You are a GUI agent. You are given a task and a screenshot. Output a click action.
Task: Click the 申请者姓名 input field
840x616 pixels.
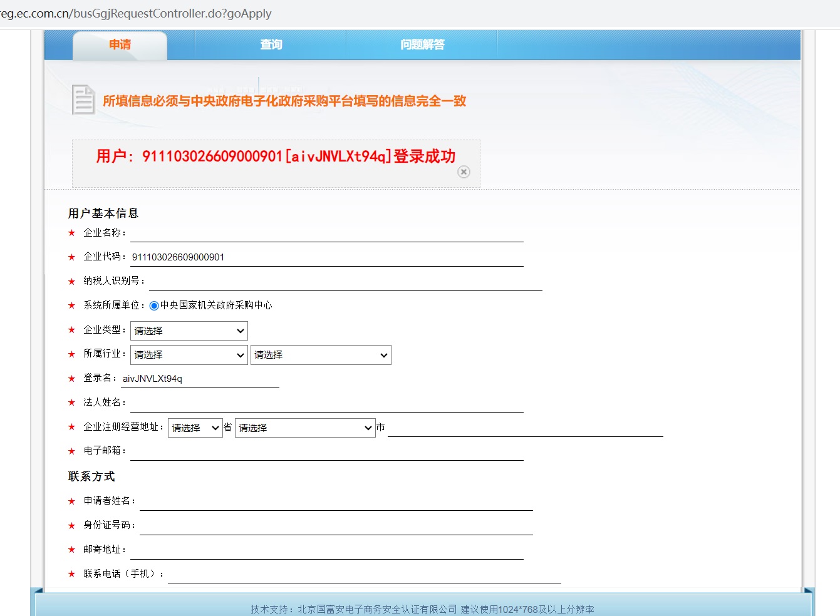tap(336, 501)
